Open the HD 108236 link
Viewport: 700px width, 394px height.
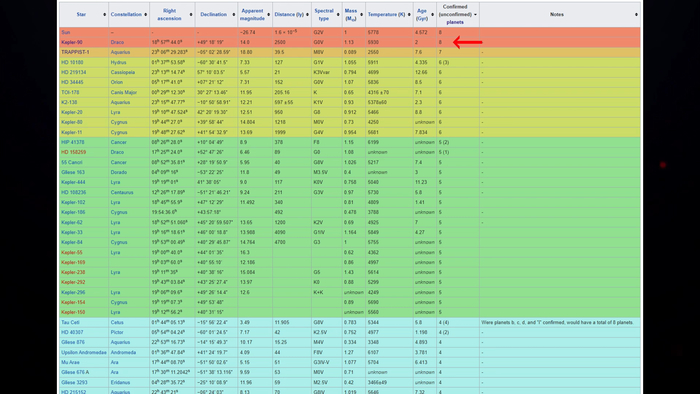point(74,192)
